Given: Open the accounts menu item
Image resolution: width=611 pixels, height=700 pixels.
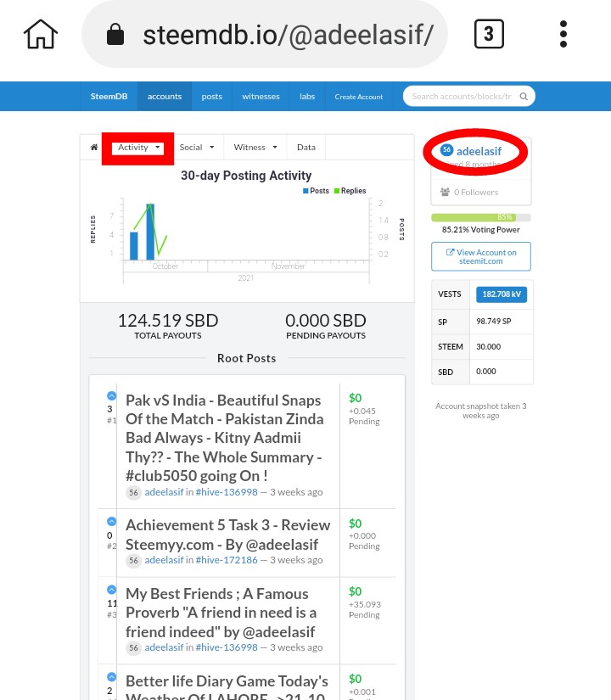Looking at the screenshot, I should click(x=165, y=97).
